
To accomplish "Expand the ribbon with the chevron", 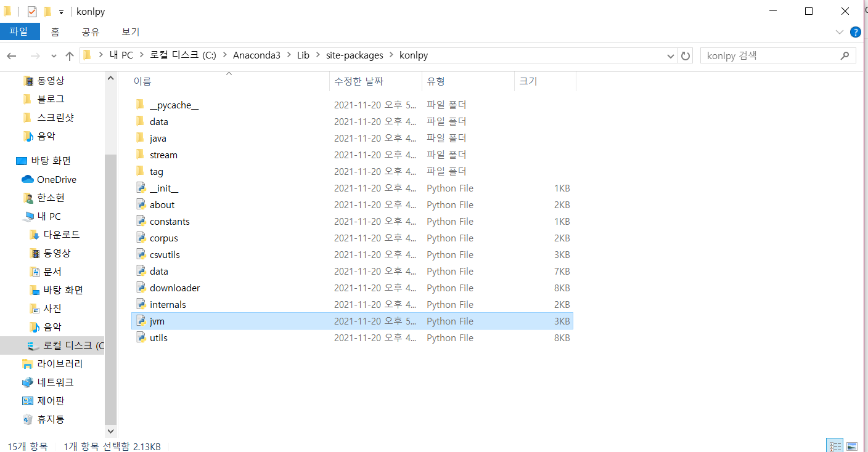I will coord(840,32).
